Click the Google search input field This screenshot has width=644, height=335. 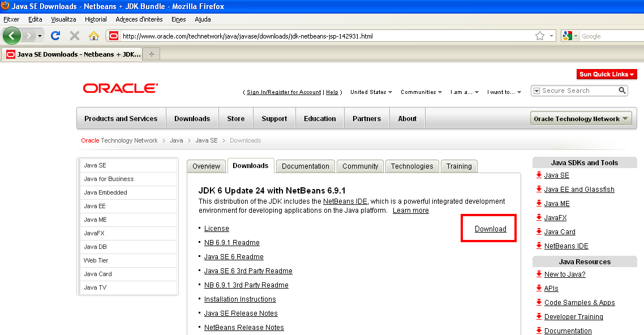[x=612, y=36]
